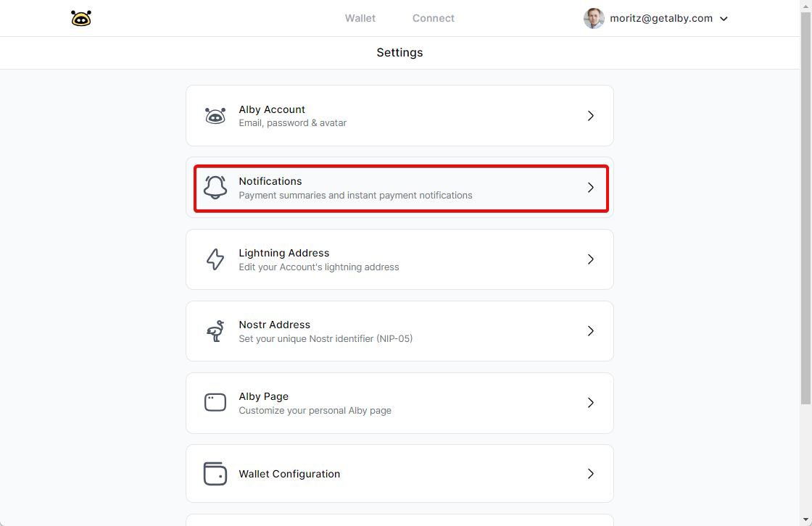
Task: Open Nostr Address settings title
Action: (274, 325)
